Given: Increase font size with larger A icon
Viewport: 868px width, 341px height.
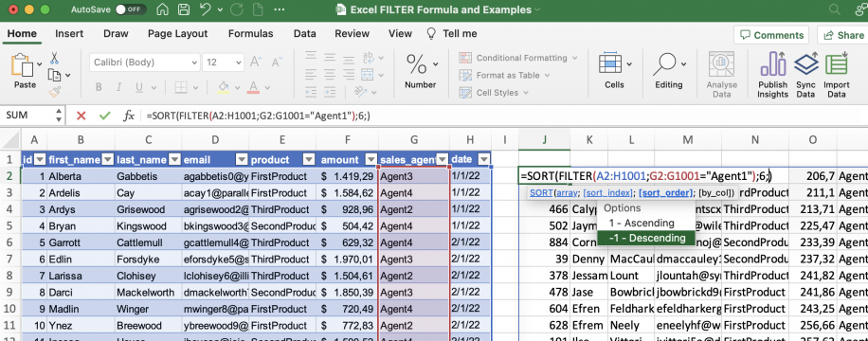Looking at the screenshot, I should 255,62.
